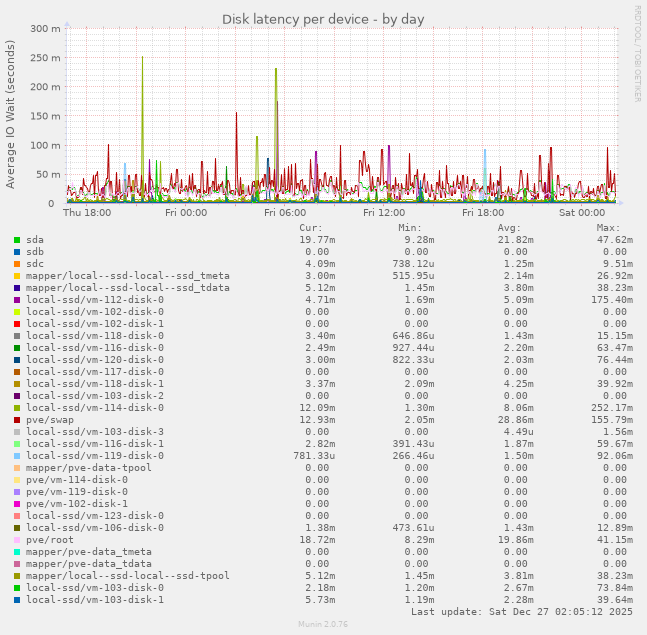Click the light blue spike near Fri 18:00
Screen dimensions: 647x635
[485, 151]
